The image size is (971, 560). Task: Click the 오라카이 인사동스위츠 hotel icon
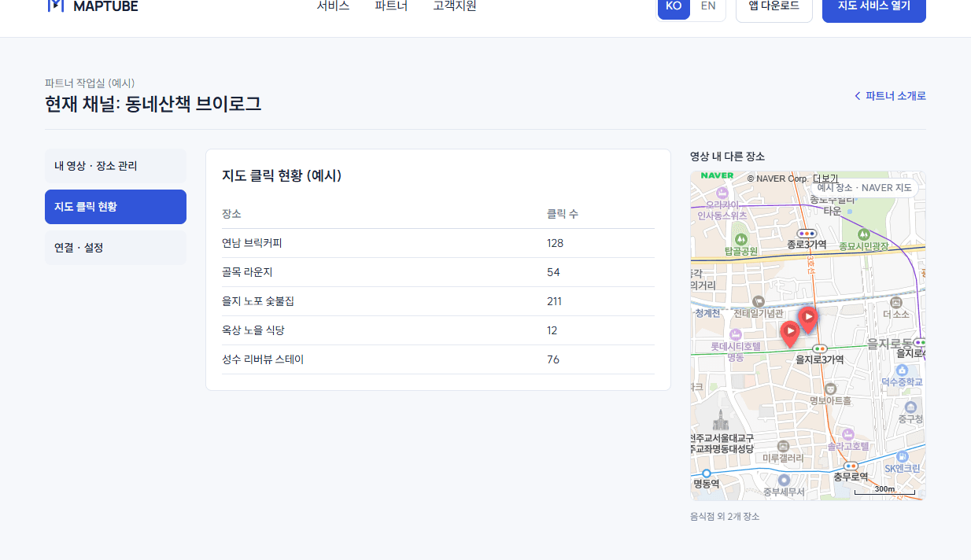[x=723, y=192]
